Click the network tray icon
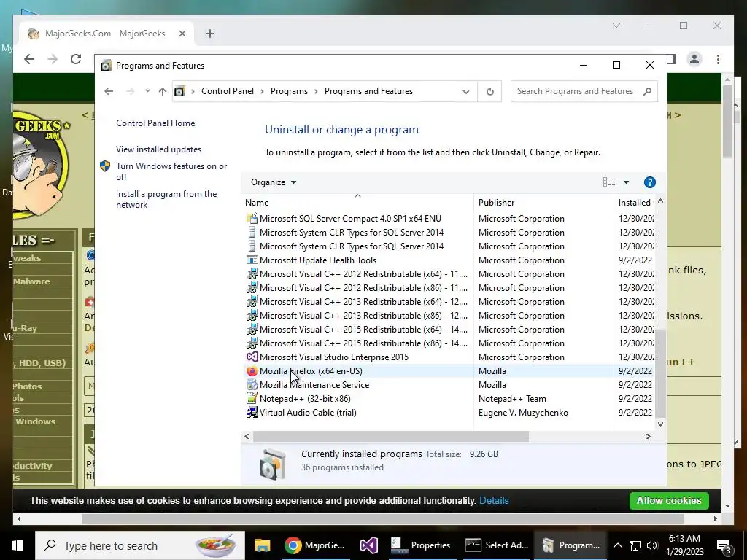This screenshot has width=747, height=560. click(635, 545)
